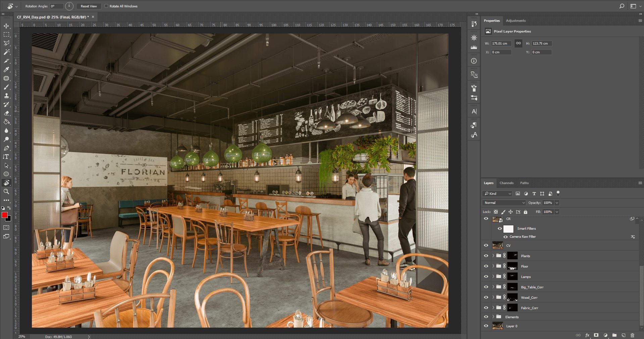Select the Properties tab
644x339 pixels.
(492, 21)
